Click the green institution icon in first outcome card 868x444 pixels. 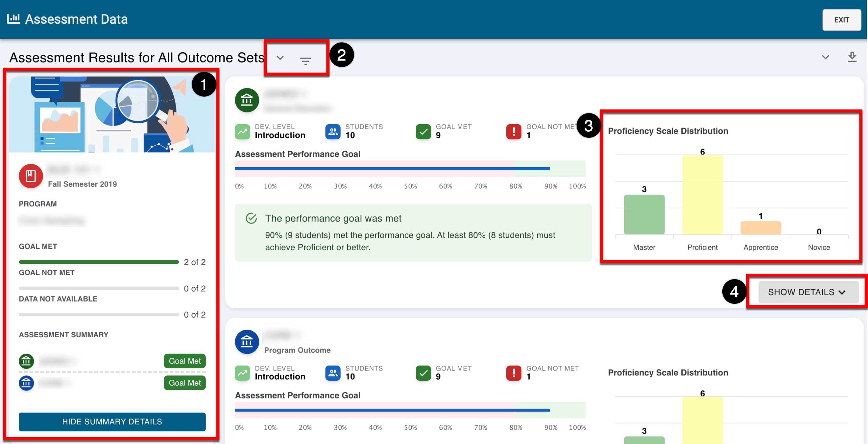[x=247, y=100]
